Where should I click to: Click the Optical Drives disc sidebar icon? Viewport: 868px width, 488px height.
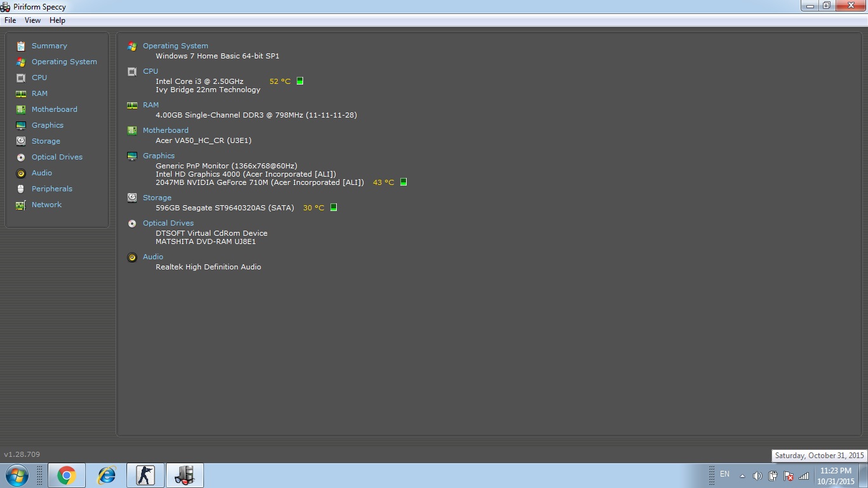pyautogui.click(x=21, y=157)
